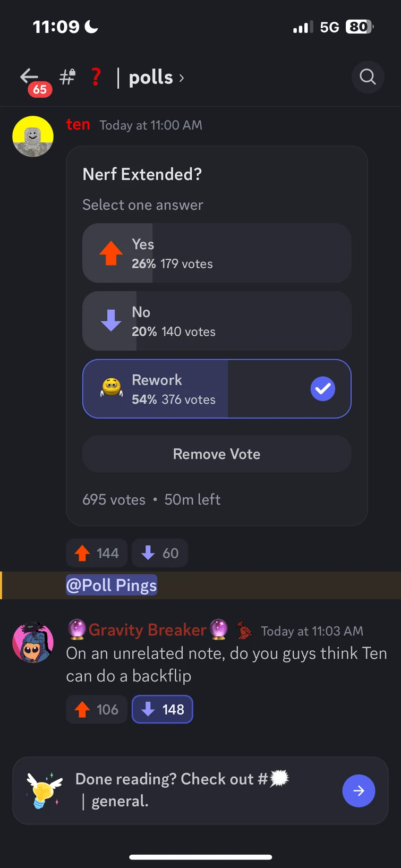Open search in the polls channel

(368, 77)
